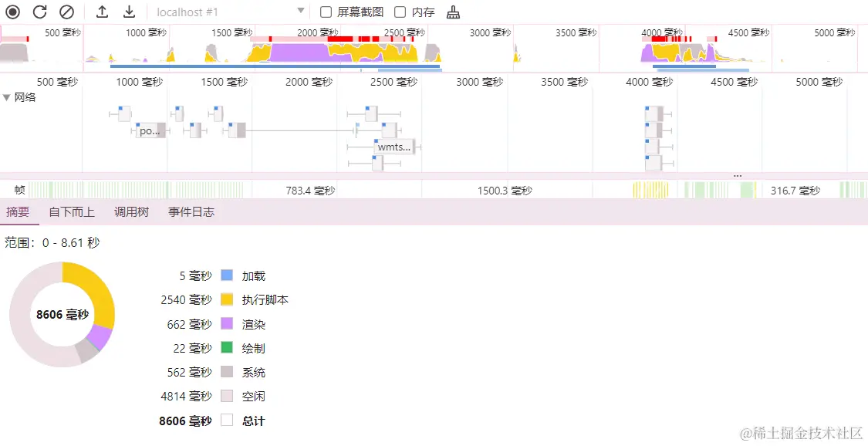Screen dimensions: 868x446
Task: Save the profile using the download icon
Action: (128, 12)
